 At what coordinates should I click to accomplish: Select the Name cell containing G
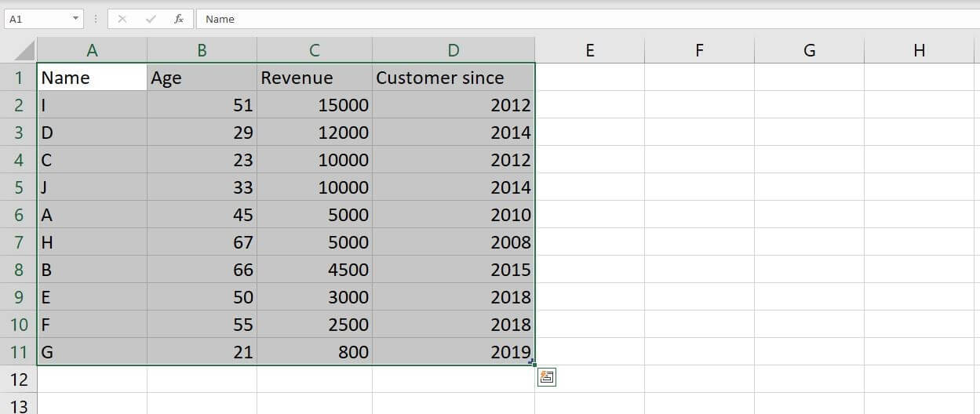coord(92,352)
